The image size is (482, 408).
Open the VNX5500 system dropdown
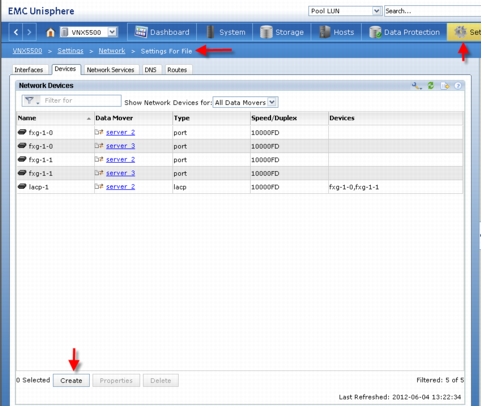[x=112, y=32]
